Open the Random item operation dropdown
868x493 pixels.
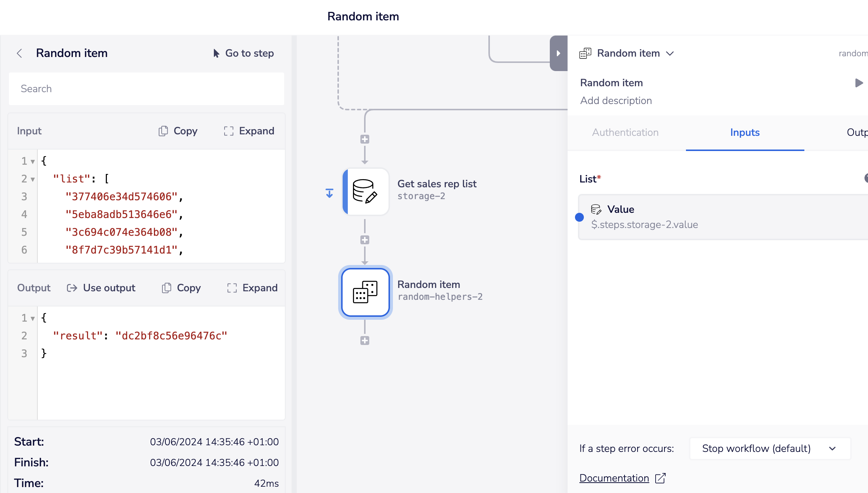670,53
